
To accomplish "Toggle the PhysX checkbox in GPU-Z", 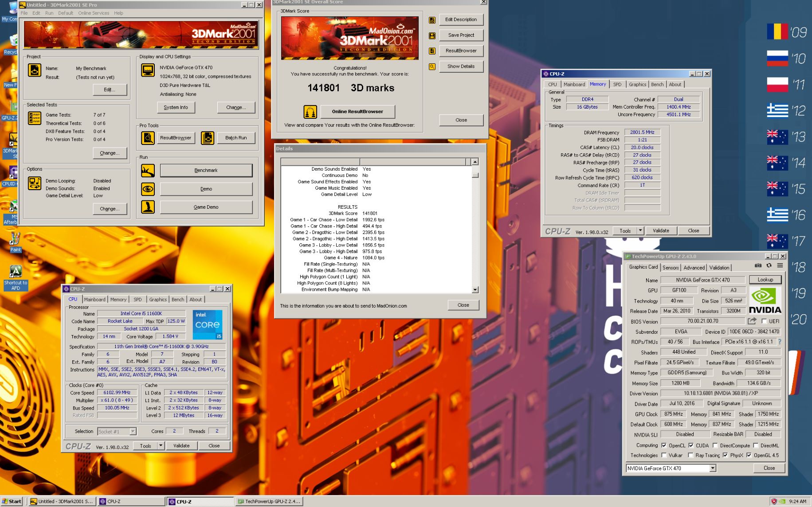I will [x=725, y=455].
